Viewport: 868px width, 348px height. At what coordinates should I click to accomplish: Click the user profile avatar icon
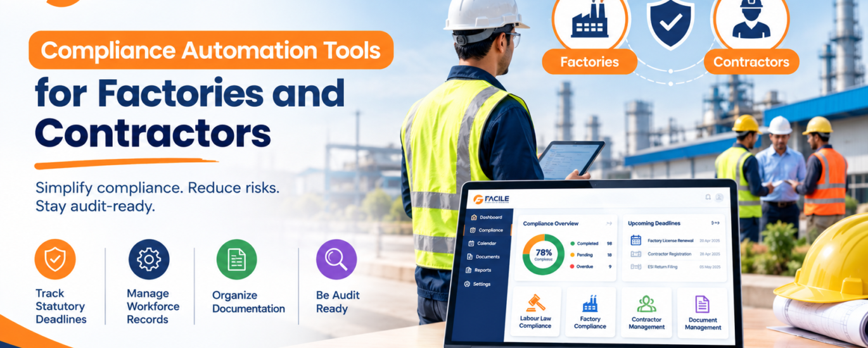719,197
